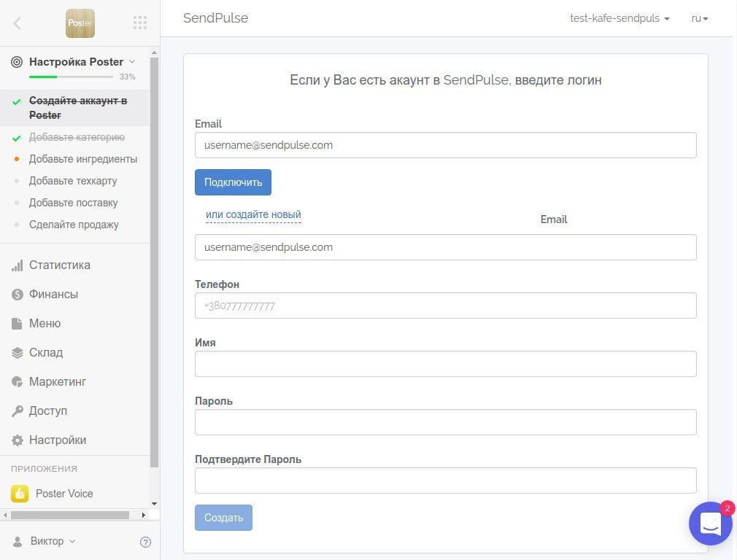Click the Меню document icon
The image size is (737, 560).
[17, 324]
